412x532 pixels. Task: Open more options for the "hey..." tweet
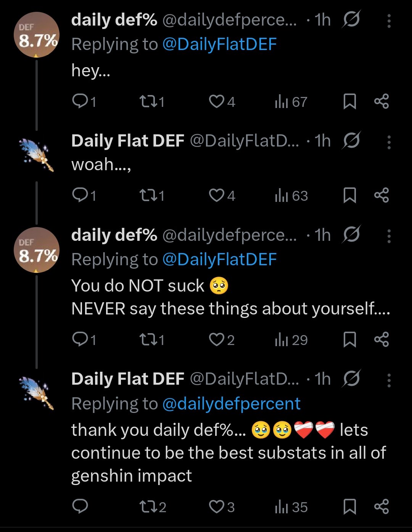389,21
